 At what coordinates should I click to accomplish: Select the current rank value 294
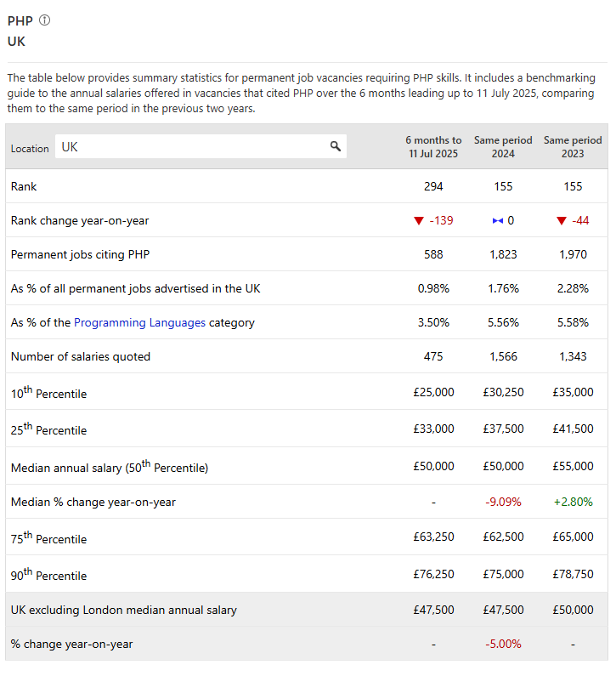point(433,186)
